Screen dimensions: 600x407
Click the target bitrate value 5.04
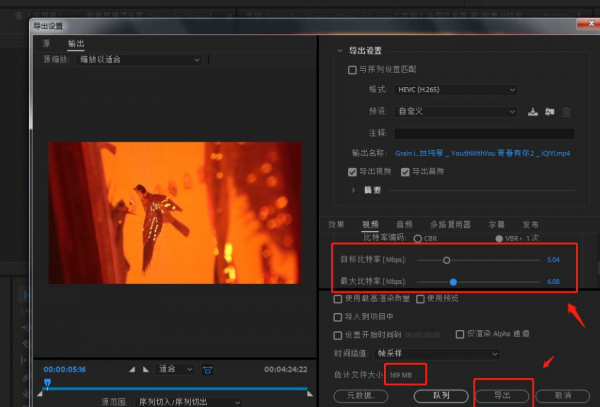(553, 260)
